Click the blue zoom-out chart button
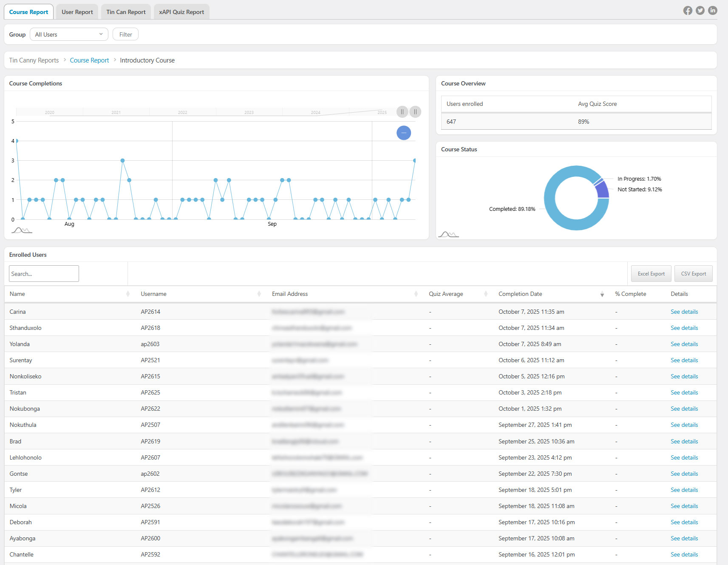Viewport: 728px width, 565px height. (403, 133)
